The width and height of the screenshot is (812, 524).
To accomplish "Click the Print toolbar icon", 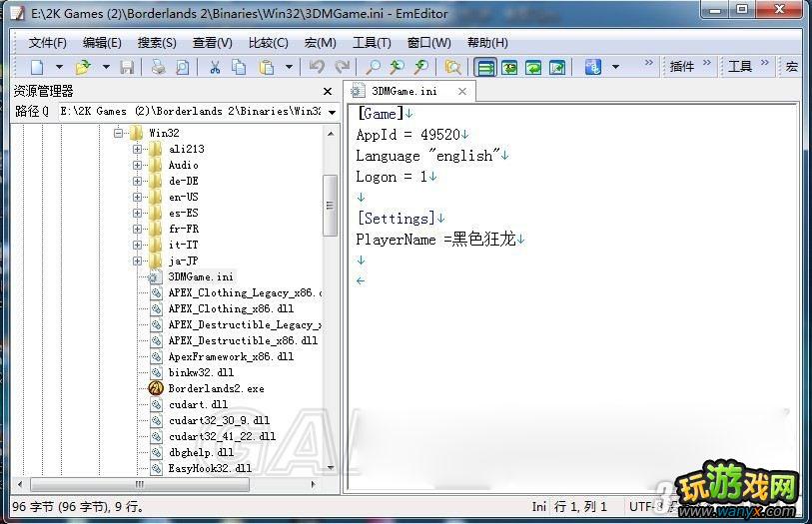I will 158,67.
